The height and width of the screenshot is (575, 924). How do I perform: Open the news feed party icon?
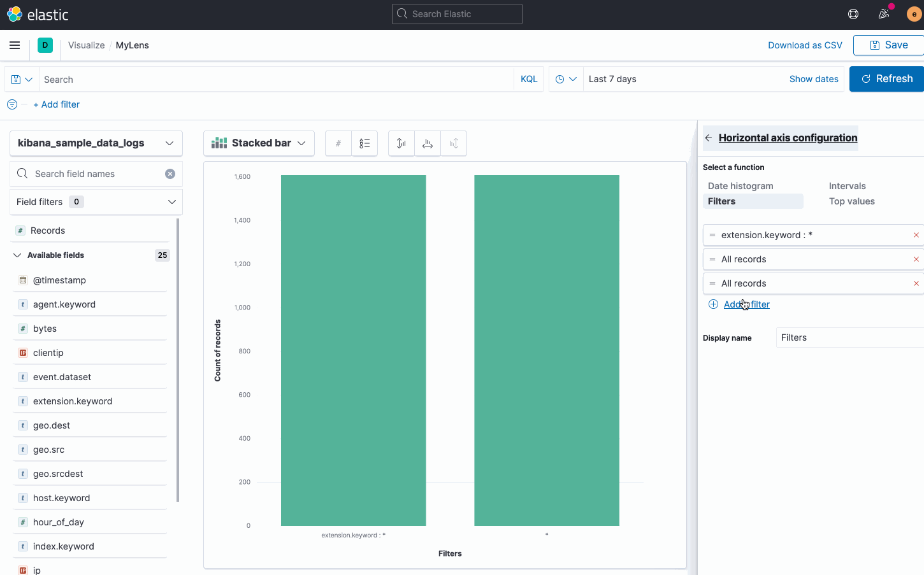pyautogui.click(x=883, y=13)
